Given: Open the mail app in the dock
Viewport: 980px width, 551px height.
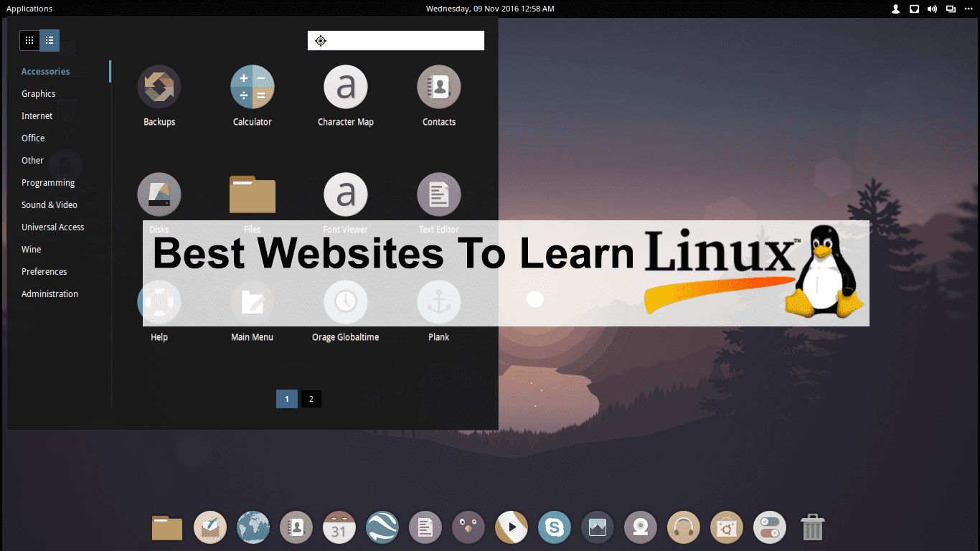Looking at the screenshot, I should pos(210,528).
